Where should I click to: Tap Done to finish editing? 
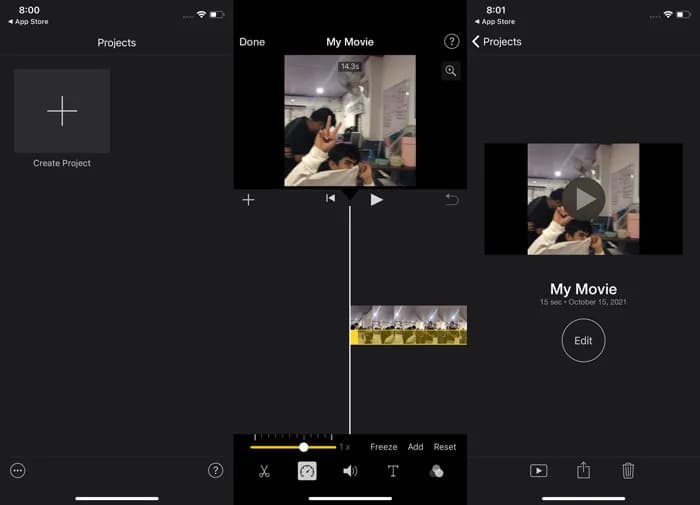coord(252,42)
